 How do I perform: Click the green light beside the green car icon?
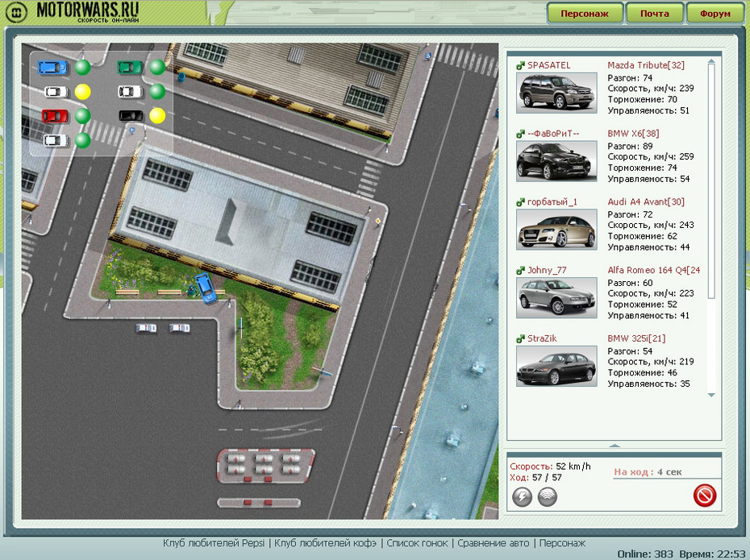(157, 68)
